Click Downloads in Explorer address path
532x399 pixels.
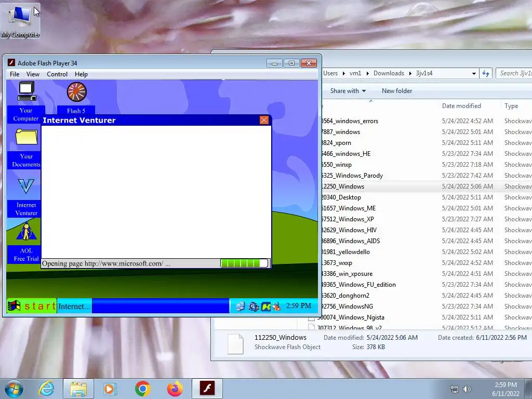coord(389,73)
